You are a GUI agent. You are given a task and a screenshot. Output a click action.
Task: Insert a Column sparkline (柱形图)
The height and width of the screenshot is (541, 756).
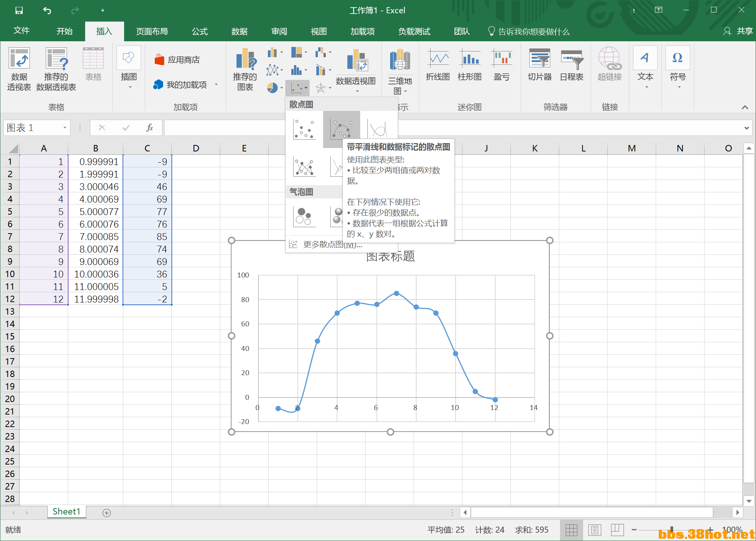470,64
